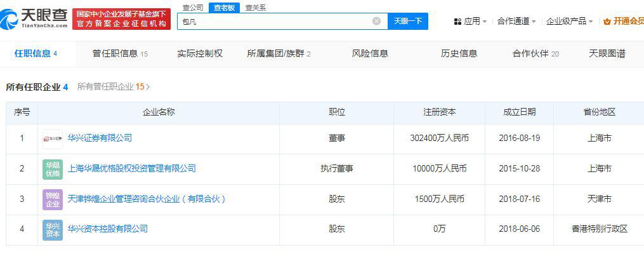Expand the 企业级产品 dropdown menu
Screen dimensions: 644x254
coord(569,22)
